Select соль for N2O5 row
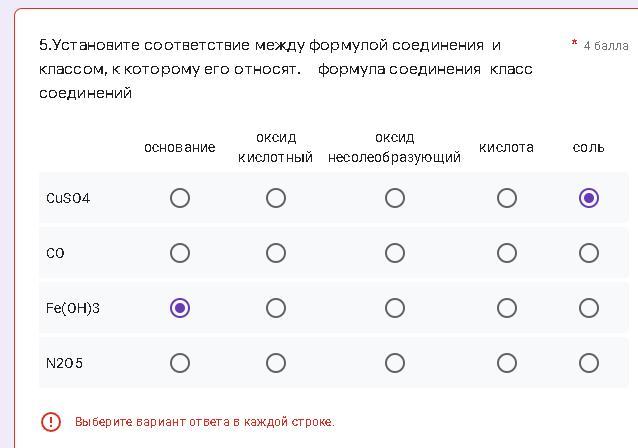Viewport: 638px width, 448px height. [x=589, y=363]
